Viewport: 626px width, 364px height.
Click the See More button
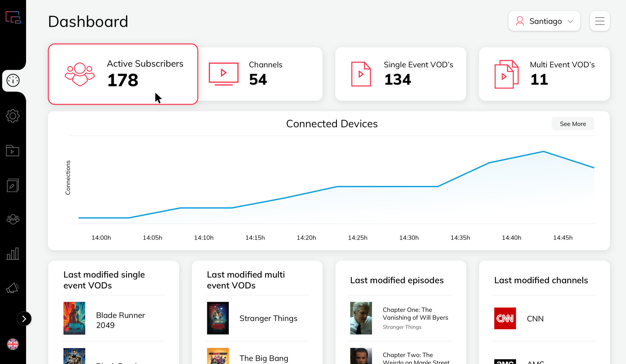tap(573, 124)
